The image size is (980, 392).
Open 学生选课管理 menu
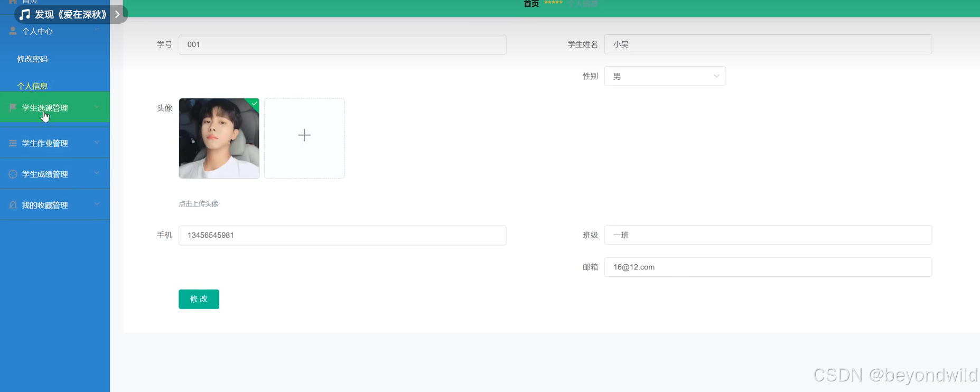(55, 107)
